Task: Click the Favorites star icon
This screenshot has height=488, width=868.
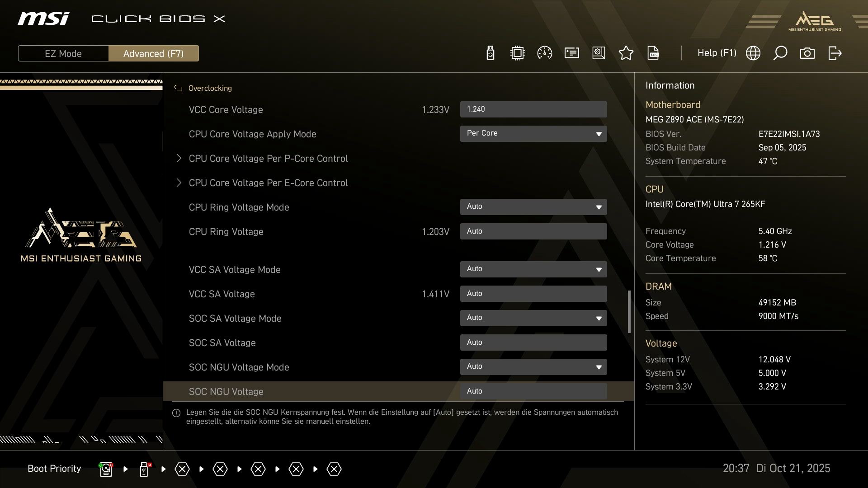Action: coord(626,53)
